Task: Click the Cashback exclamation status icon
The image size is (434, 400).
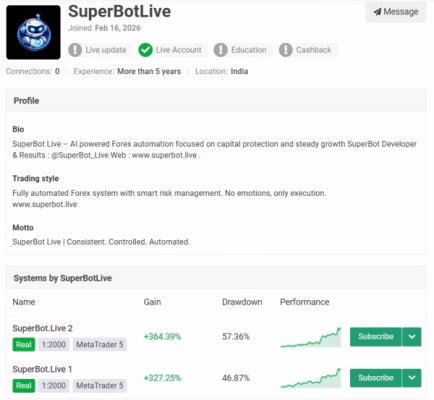Action: pos(286,50)
